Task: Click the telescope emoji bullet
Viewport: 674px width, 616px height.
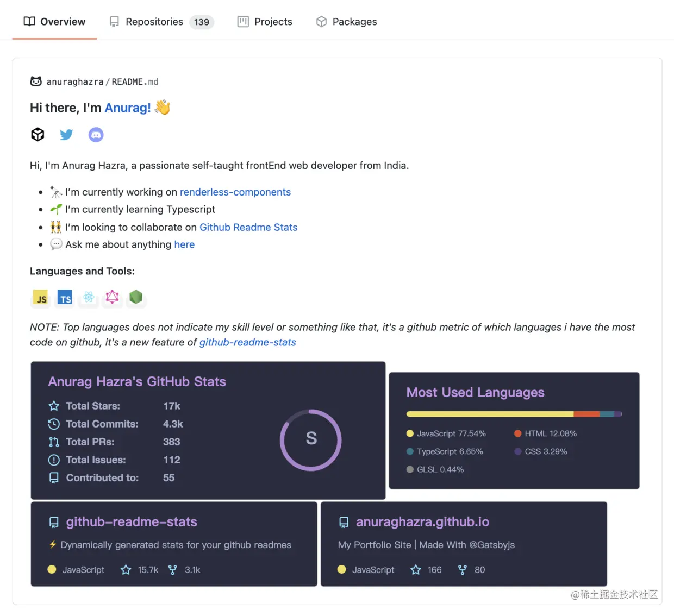Action: (x=56, y=192)
